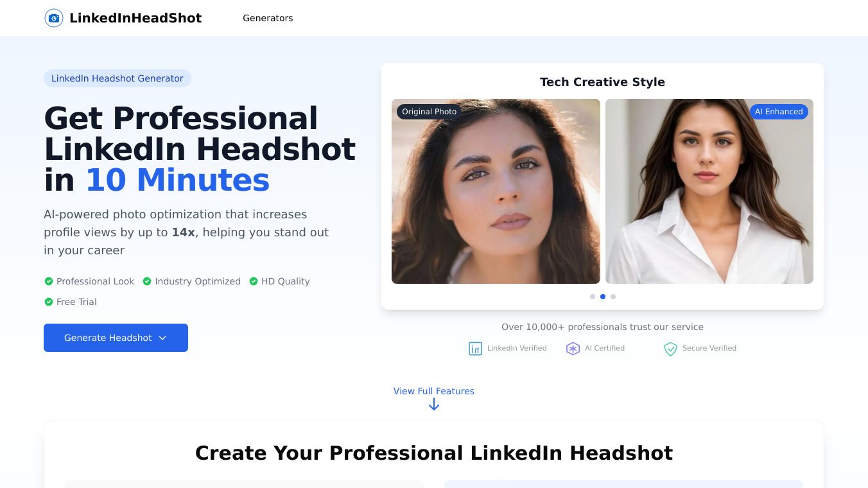The image size is (868, 488).
Task: Follow the View Full Features link
Action: tap(434, 391)
